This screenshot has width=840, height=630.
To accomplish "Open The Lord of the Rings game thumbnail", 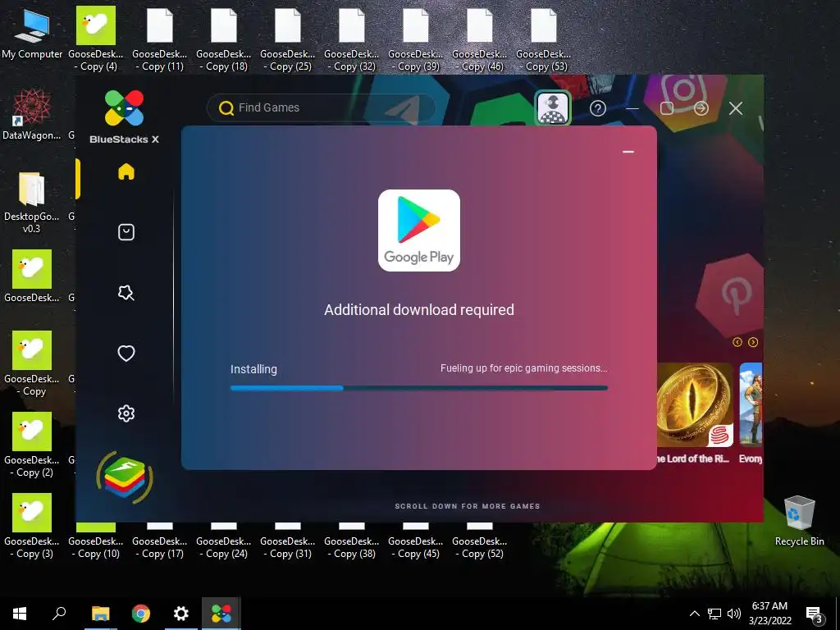I will (695, 405).
